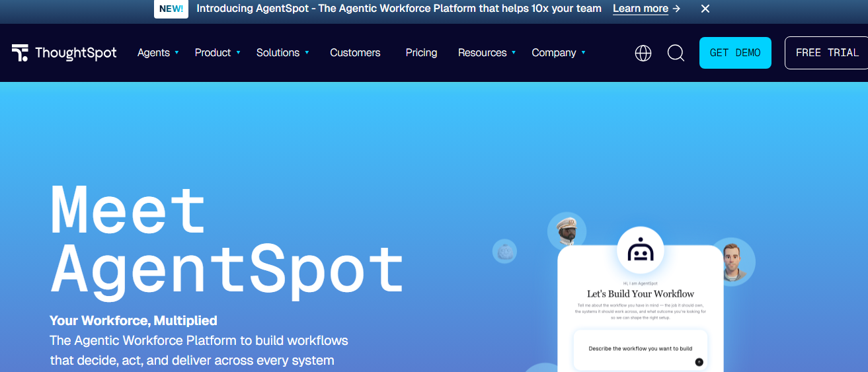Submit workflow with the arrow send icon
The height and width of the screenshot is (372, 868).
tap(699, 362)
